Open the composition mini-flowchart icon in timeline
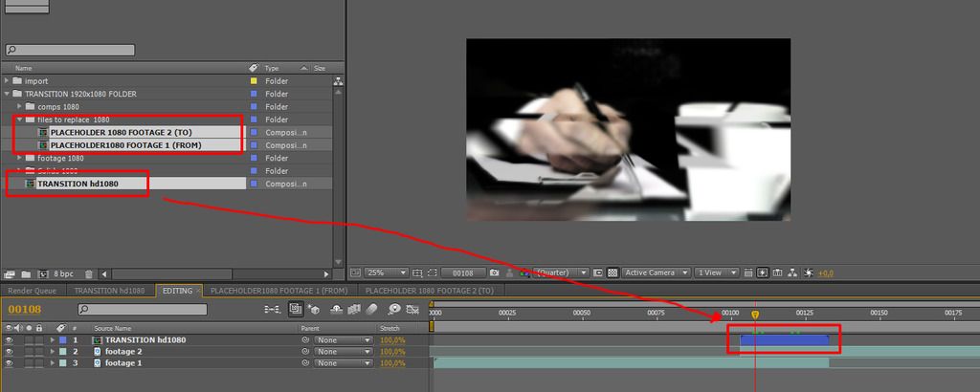The image size is (980, 392). click(274, 310)
